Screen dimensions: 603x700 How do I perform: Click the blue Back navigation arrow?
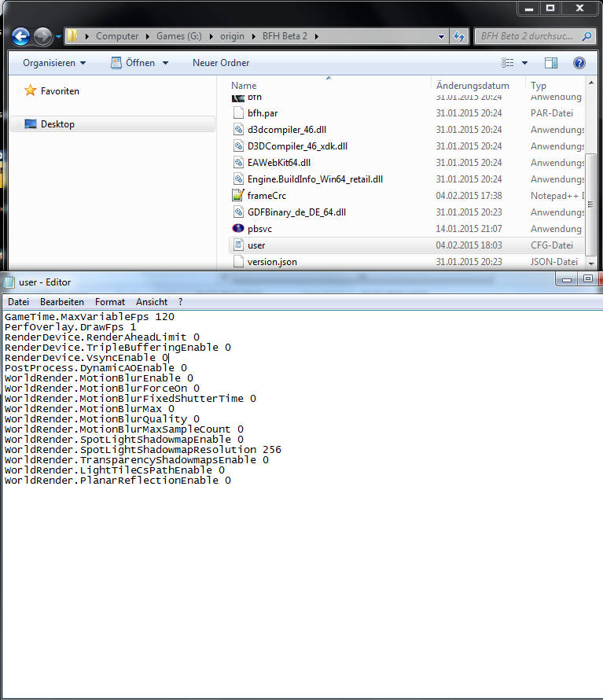pos(21,36)
